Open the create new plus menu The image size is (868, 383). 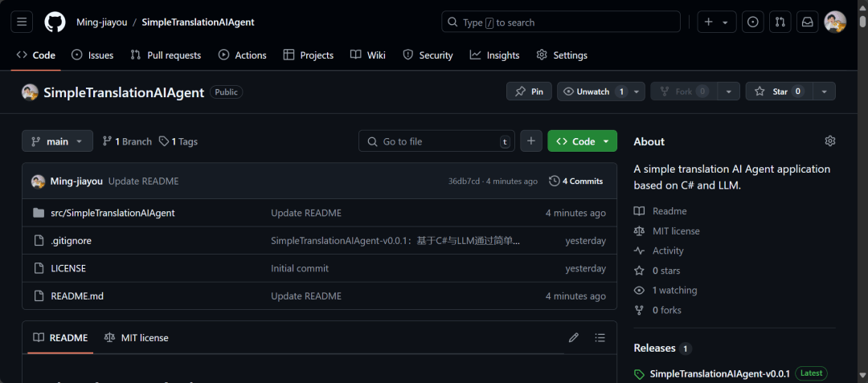coord(716,22)
